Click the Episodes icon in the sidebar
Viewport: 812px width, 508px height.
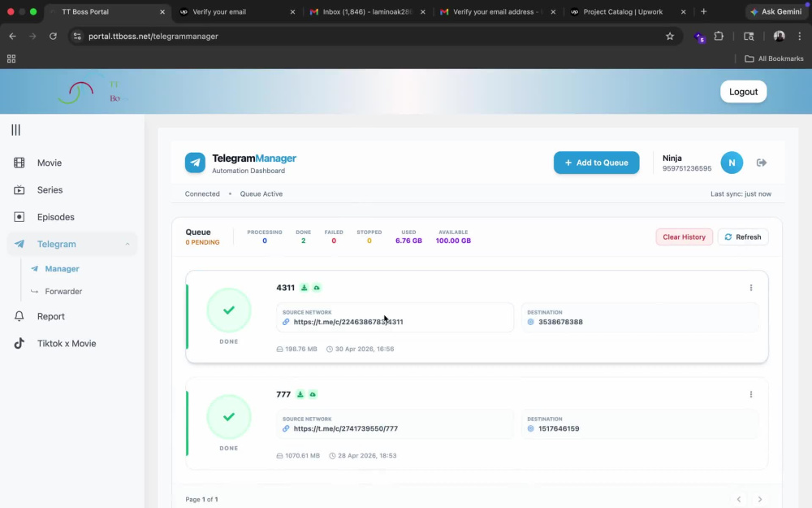click(19, 217)
